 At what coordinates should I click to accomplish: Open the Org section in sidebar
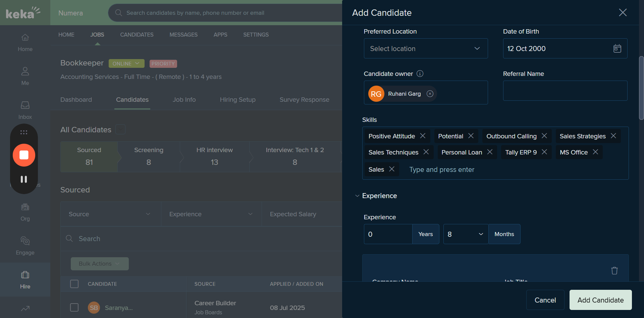[x=25, y=212]
